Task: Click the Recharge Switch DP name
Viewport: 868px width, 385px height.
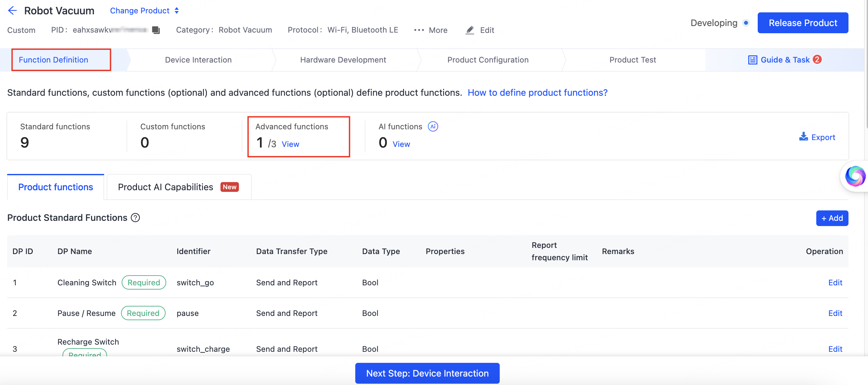Action: click(88, 342)
